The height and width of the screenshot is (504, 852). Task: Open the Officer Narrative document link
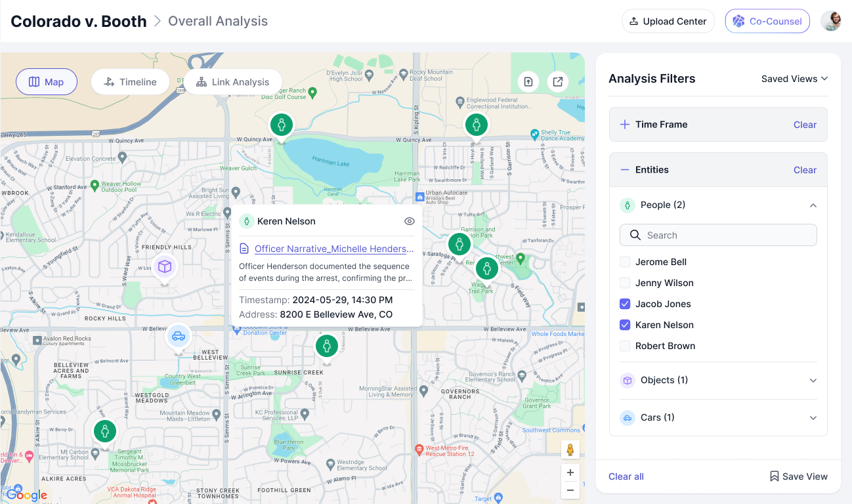click(x=333, y=249)
